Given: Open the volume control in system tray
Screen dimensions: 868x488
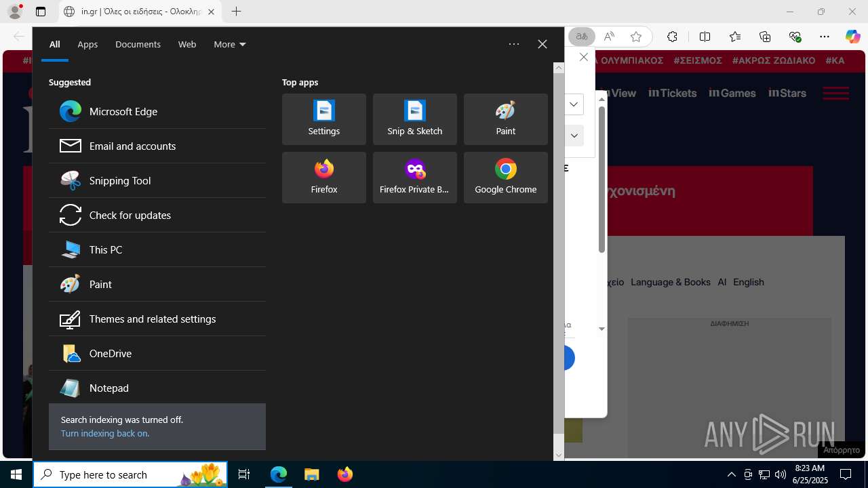Looking at the screenshot, I should point(781,474).
